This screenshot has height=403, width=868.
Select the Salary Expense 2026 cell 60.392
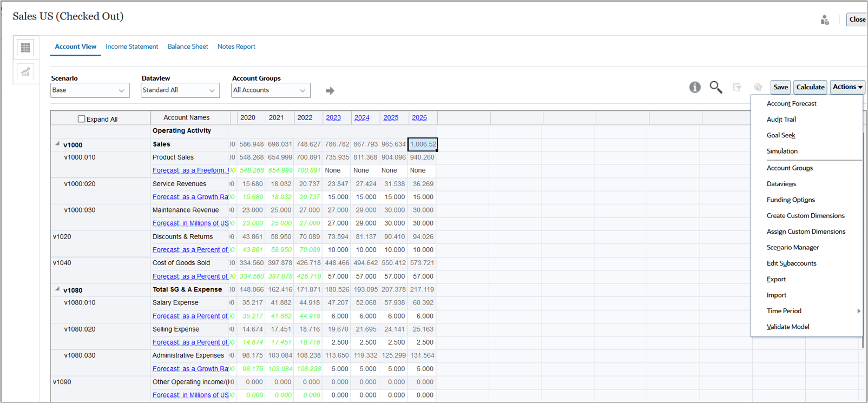pos(423,303)
